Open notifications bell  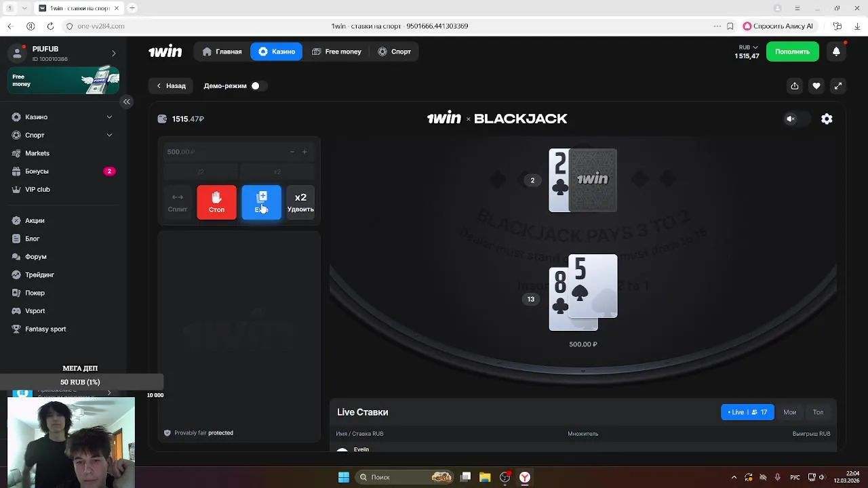836,52
